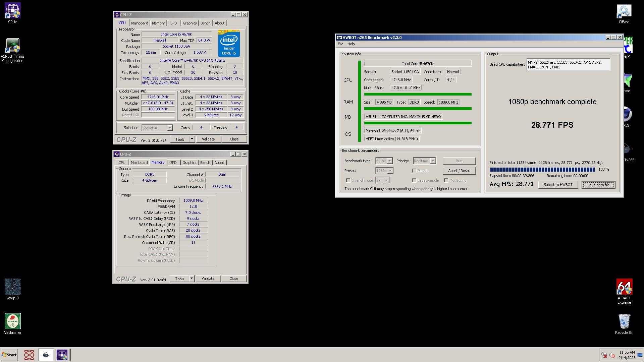Click the green RAM status bar

418,109
